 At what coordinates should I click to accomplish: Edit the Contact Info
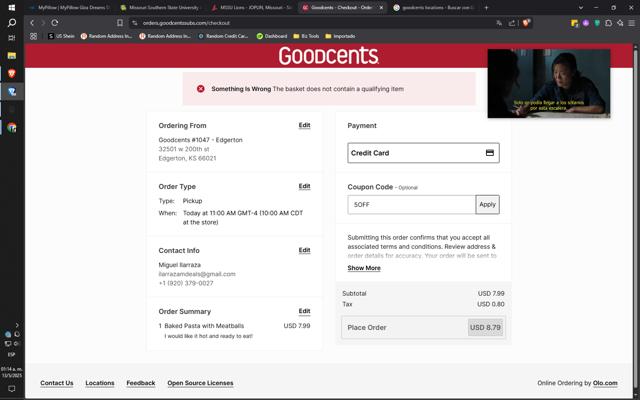pyautogui.click(x=304, y=250)
